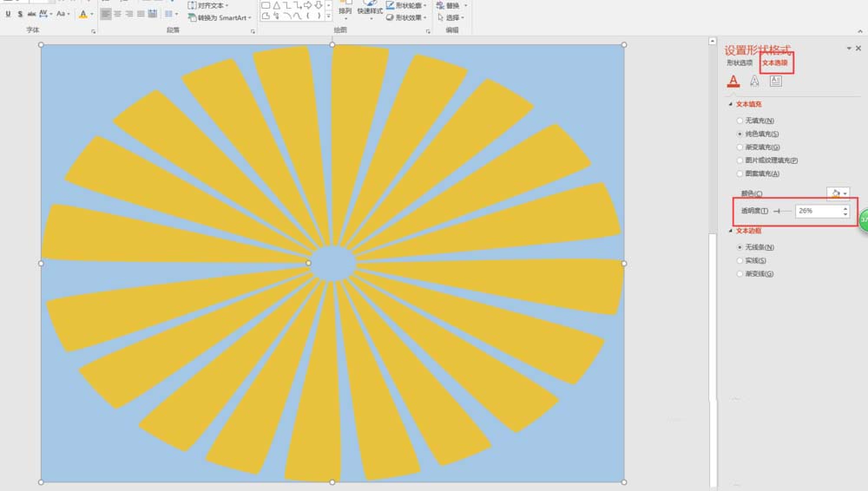This screenshot has width=868, height=491.
Task: Open Textbox layout icon tab
Action: tap(775, 81)
